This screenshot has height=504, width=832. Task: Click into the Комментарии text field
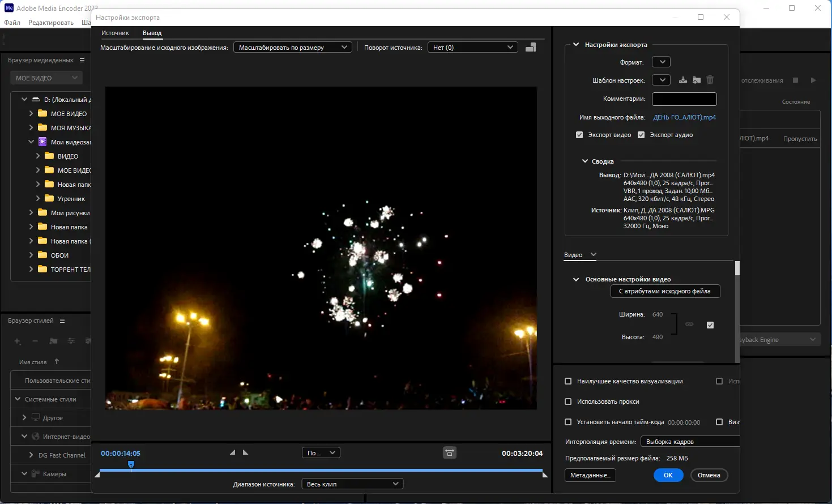click(684, 99)
